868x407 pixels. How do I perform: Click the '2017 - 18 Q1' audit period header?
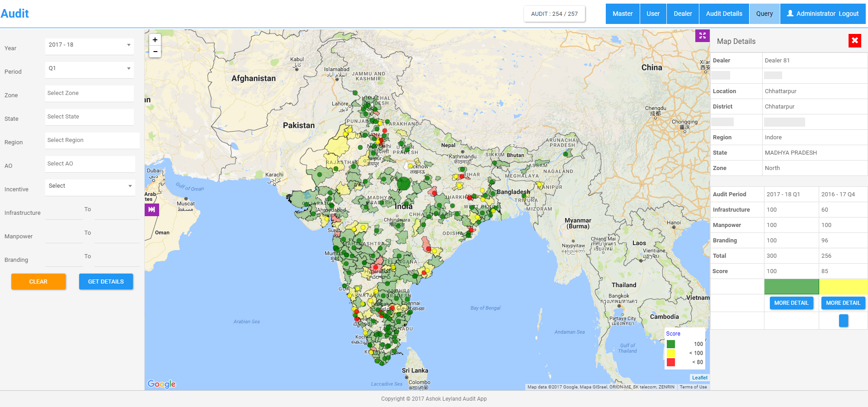click(783, 194)
